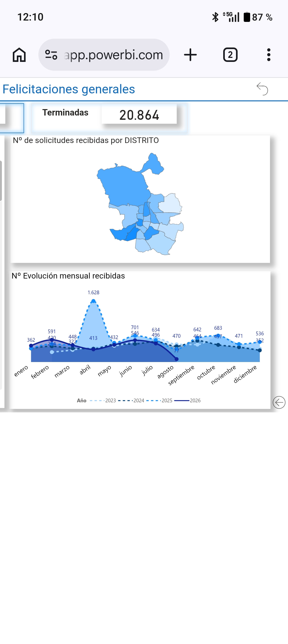Select the Terminadas 20.864 card
This screenshot has height=644, width=288.
(x=109, y=118)
